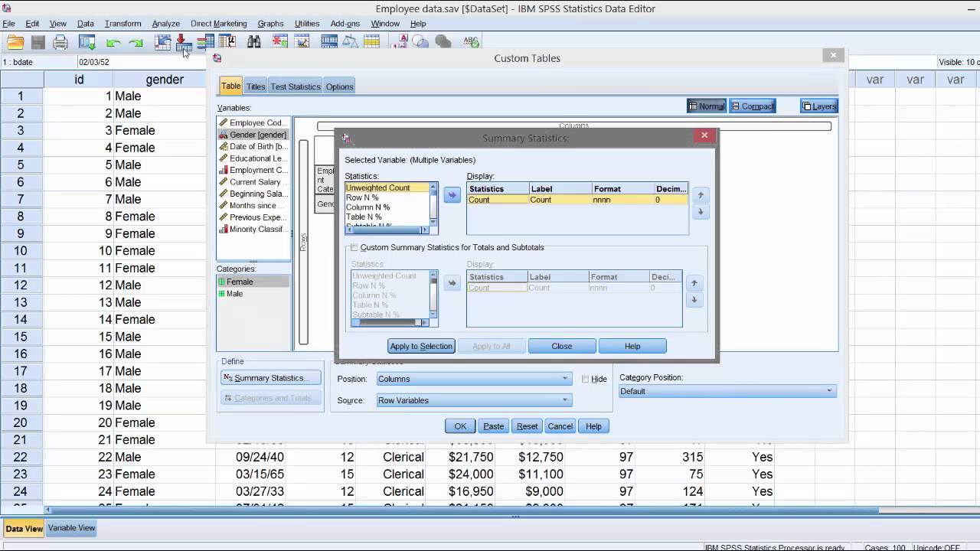Click the Open data document toolbar icon
The height and width of the screenshot is (551, 980).
(x=15, y=42)
